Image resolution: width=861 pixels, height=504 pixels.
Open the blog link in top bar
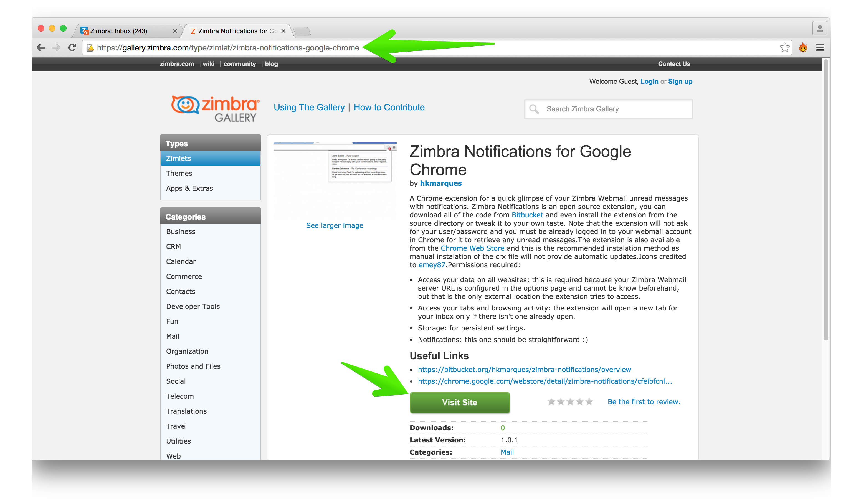[271, 64]
